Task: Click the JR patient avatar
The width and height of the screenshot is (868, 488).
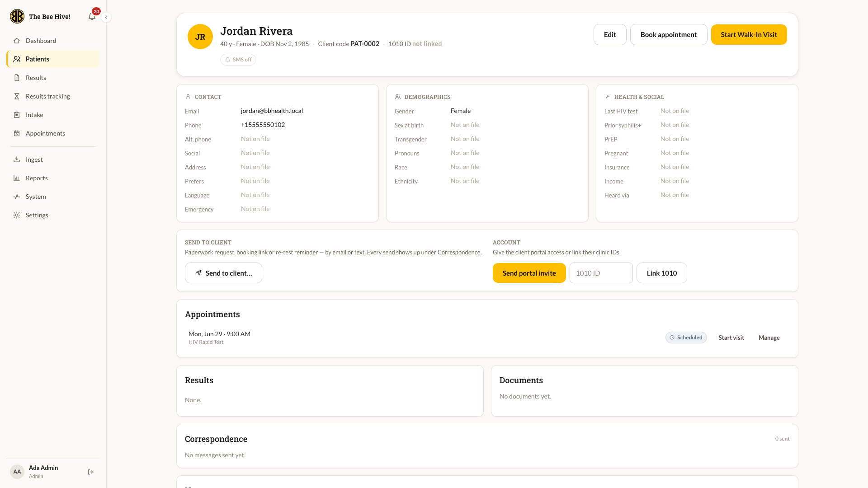Action: coord(200,37)
